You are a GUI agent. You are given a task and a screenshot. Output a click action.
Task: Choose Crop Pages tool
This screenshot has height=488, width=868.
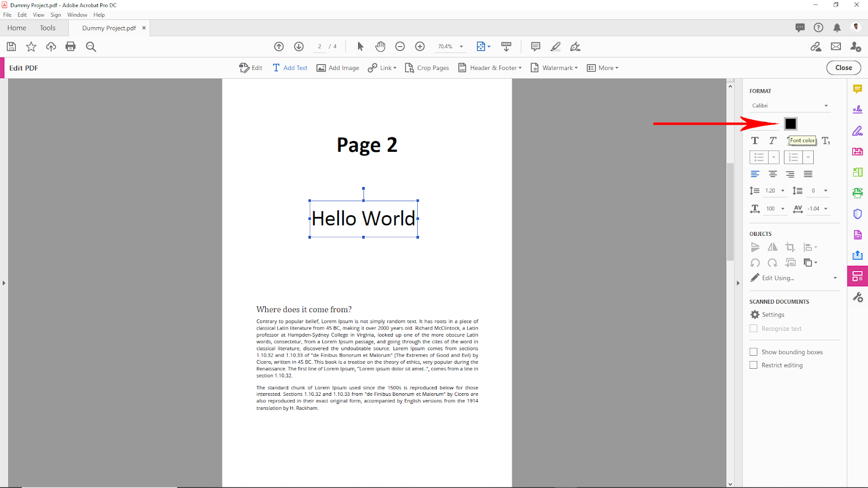[x=427, y=68]
